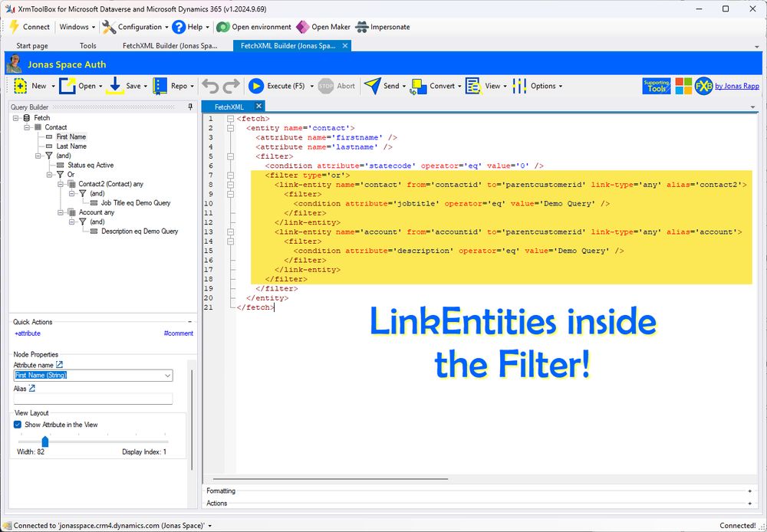767x532 pixels.
Task: Click the View icon
Action: 473,86
